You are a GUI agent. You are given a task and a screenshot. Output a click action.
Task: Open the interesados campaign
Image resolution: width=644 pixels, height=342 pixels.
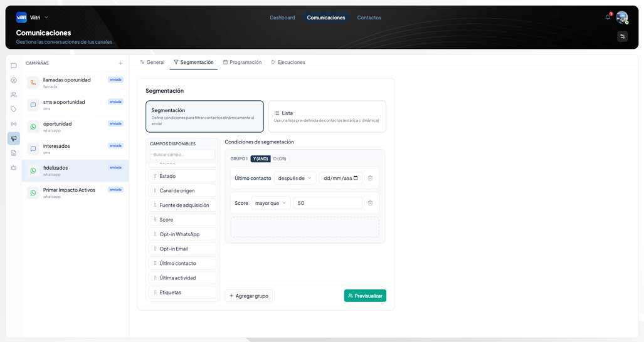75,149
